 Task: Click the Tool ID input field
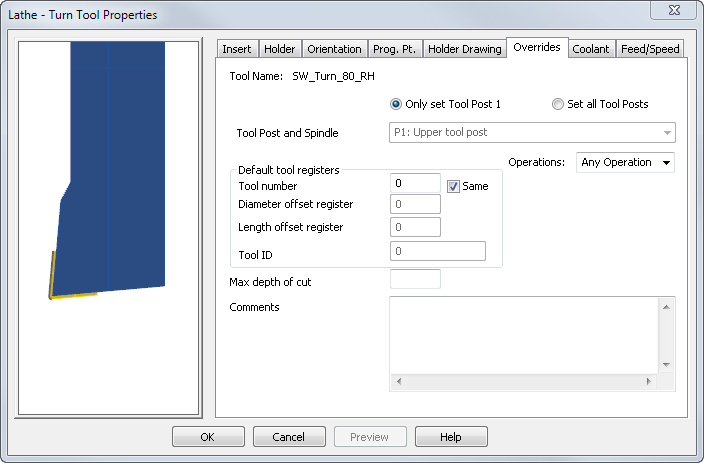(438, 251)
